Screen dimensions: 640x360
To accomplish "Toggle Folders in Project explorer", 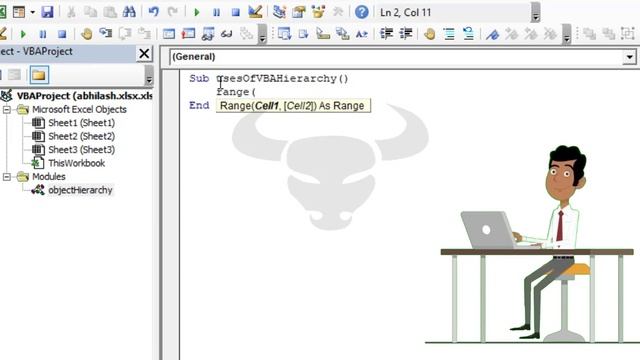I will [39, 75].
